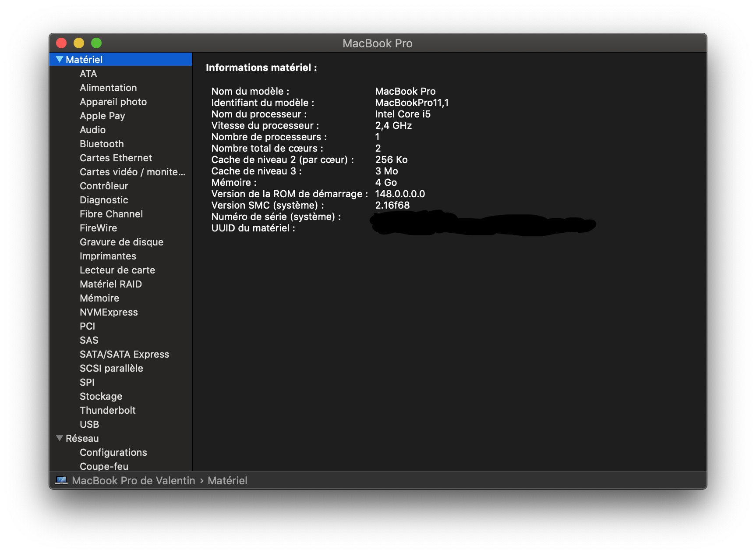The height and width of the screenshot is (554, 756).
Task: Open Gravure de disque entry
Action: tap(122, 242)
